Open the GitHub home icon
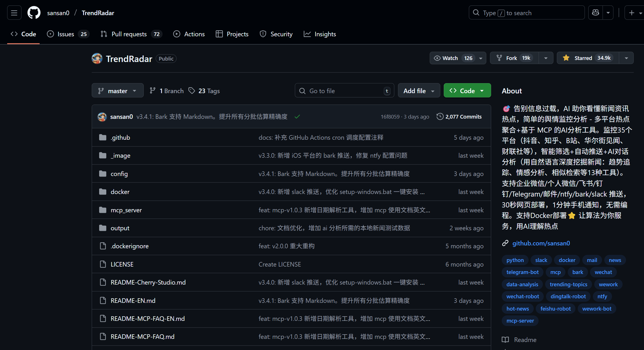Image resolution: width=644 pixels, height=350 pixels. [34, 12]
